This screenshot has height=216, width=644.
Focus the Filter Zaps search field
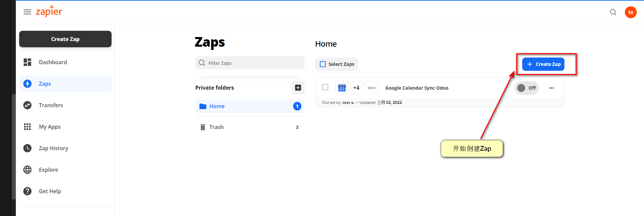click(x=250, y=63)
